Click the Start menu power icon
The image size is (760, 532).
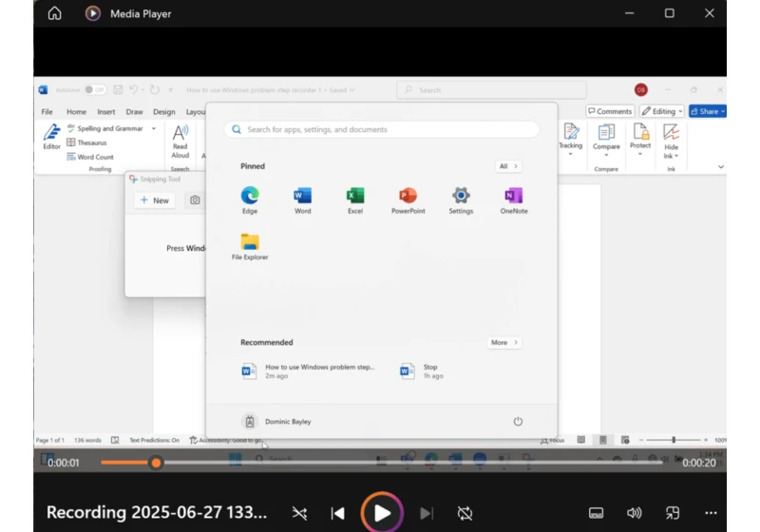pos(518,421)
